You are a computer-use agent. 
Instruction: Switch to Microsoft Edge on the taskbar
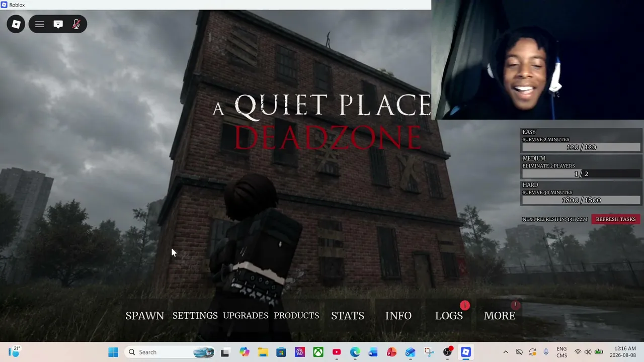[355, 352]
